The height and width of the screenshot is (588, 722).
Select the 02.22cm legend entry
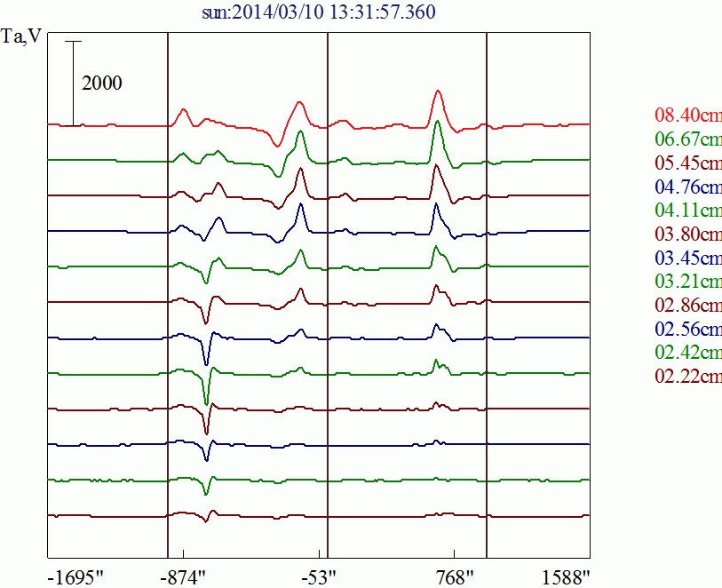(688, 377)
